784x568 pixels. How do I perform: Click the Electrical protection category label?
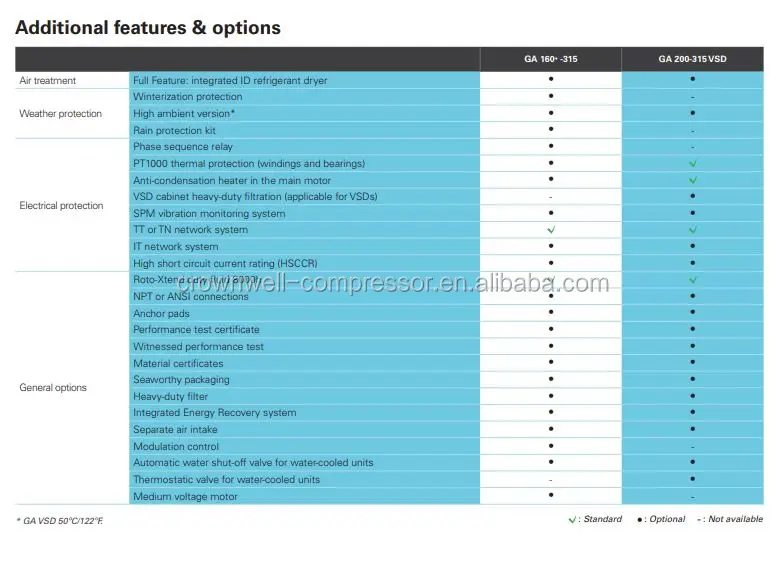61,206
